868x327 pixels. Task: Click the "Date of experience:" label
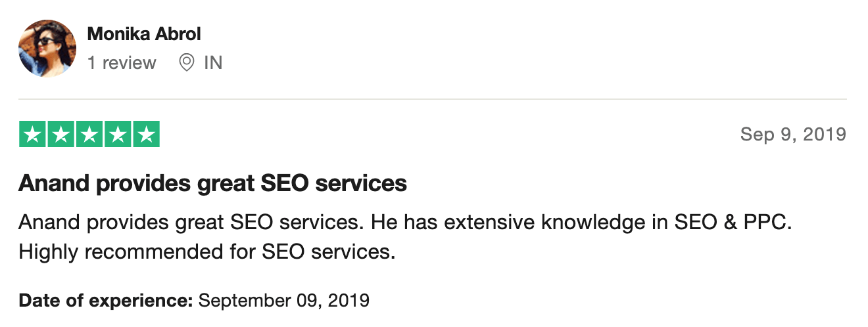[106, 301]
